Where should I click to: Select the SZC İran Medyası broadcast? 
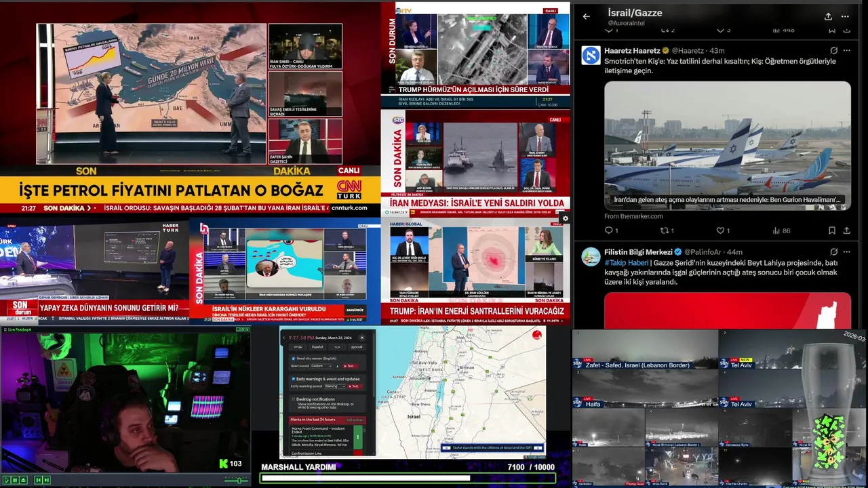(x=475, y=163)
